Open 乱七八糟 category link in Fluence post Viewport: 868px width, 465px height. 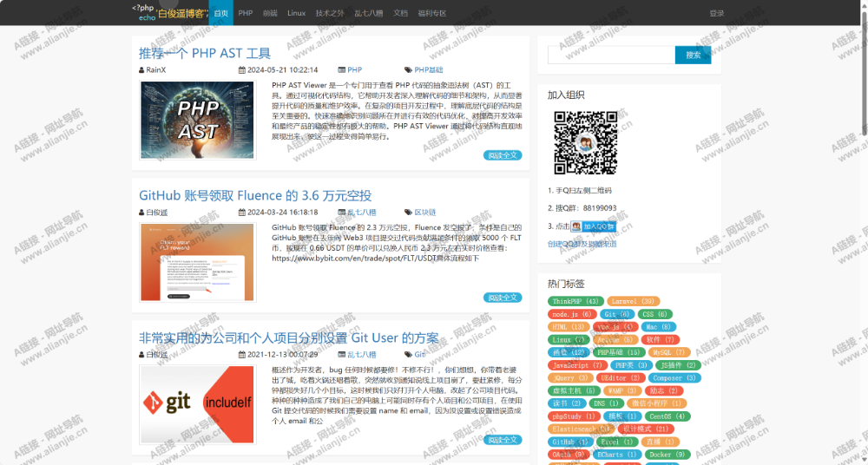tap(362, 212)
